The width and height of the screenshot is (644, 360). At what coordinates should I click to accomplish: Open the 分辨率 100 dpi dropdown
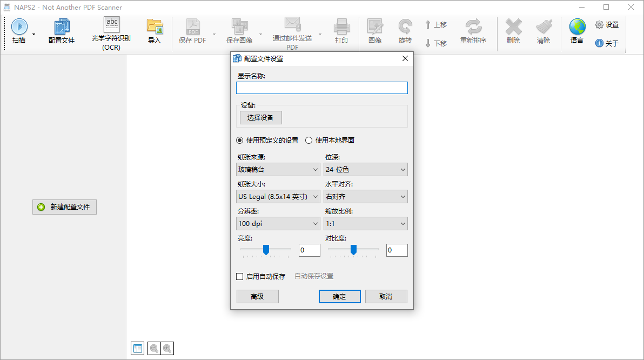click(x=278, y=224)
